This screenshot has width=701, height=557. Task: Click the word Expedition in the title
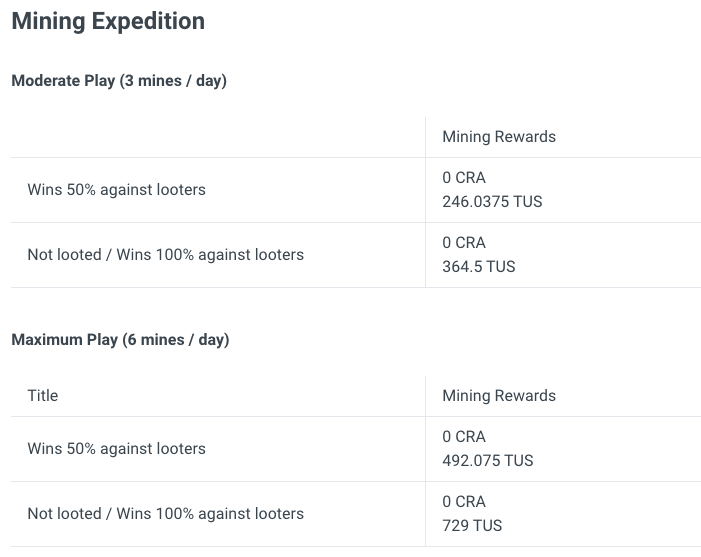(x=148, y=22)
